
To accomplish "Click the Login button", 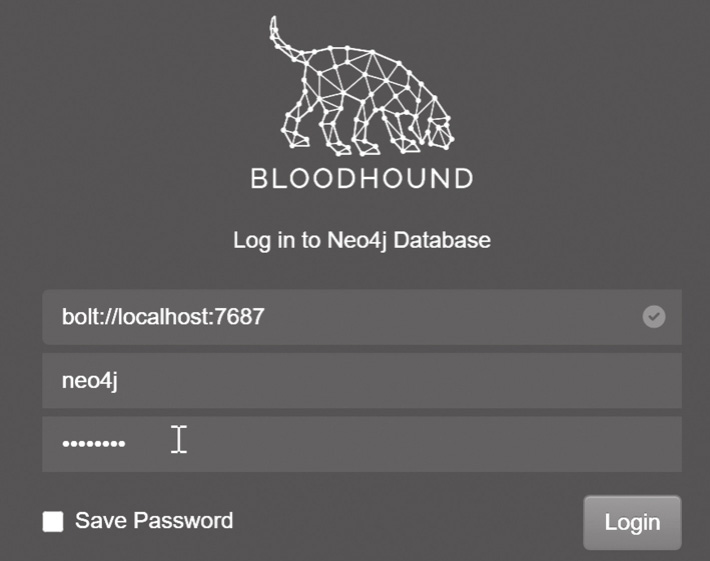I will (632, 523).
